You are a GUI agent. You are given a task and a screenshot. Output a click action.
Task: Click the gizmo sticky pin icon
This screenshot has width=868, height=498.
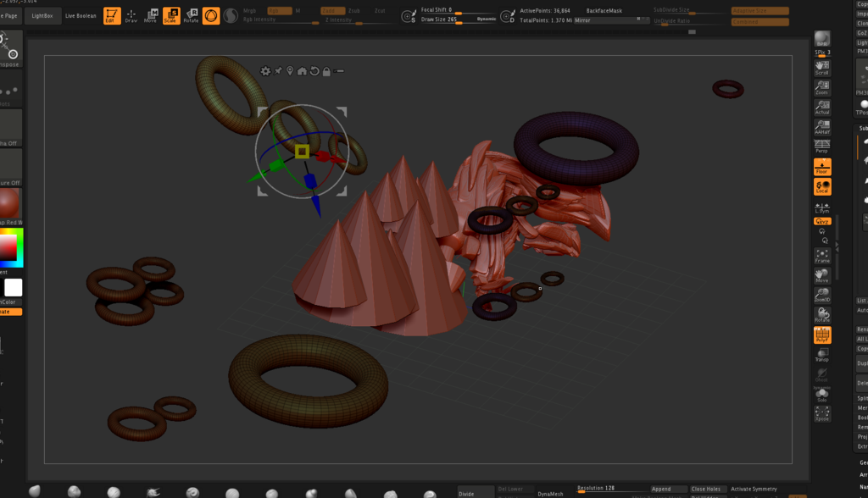click(278, 71)
